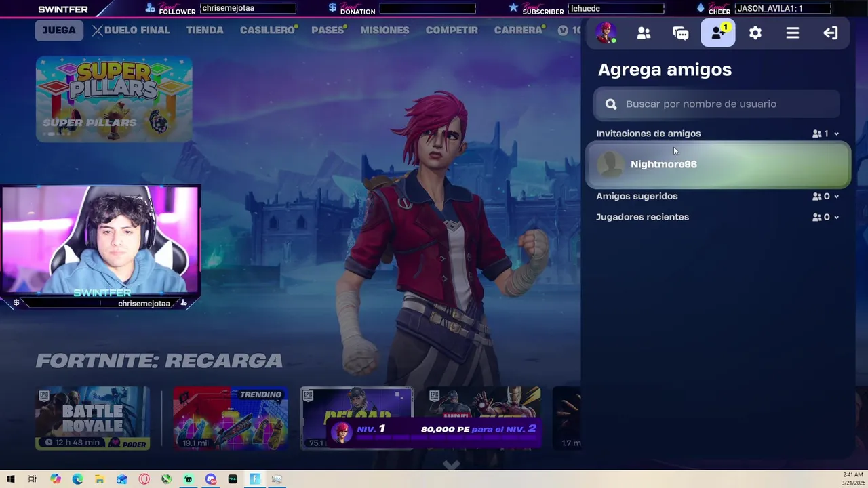Open the chat messages icon
Image resolution: width=868 pixels, height=488 pixels.
click(680, 33)
